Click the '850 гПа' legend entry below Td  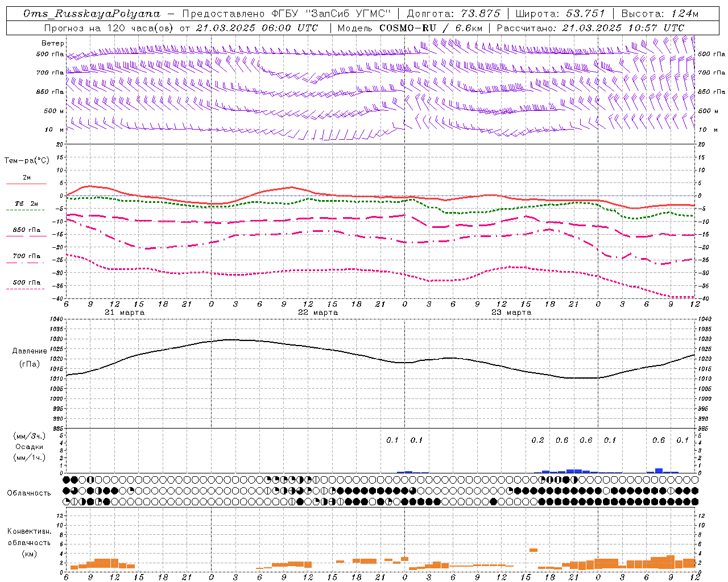(x=27, y=230)
